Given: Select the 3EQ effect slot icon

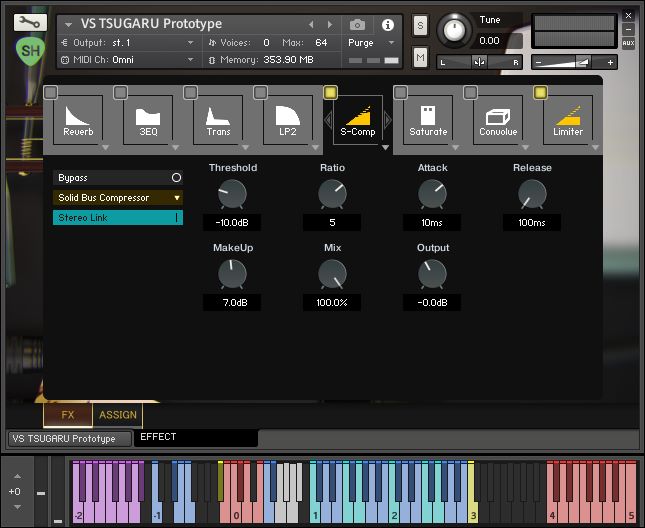Looking at the screenshot, I should 148,118.
